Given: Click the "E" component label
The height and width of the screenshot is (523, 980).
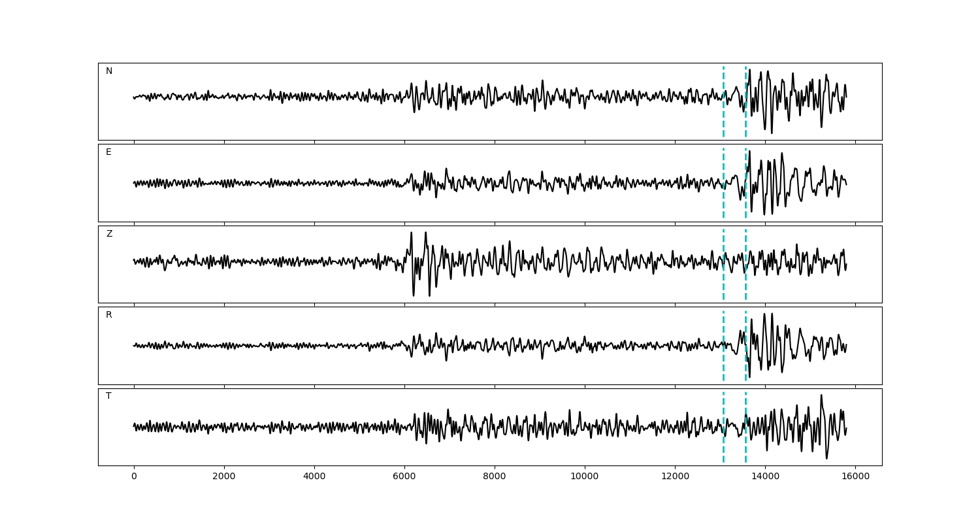Looking at the screenshot, I should [108, 152].
